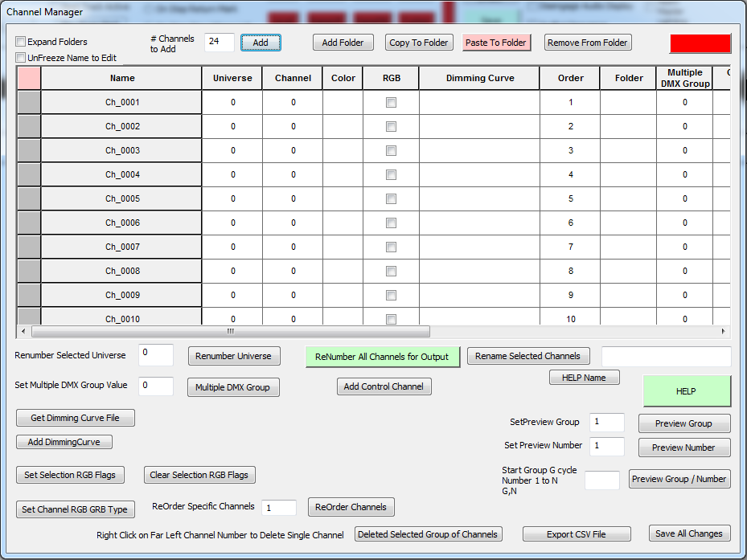
Task: Click Export CSV File button
Action: tap(577, 534)
